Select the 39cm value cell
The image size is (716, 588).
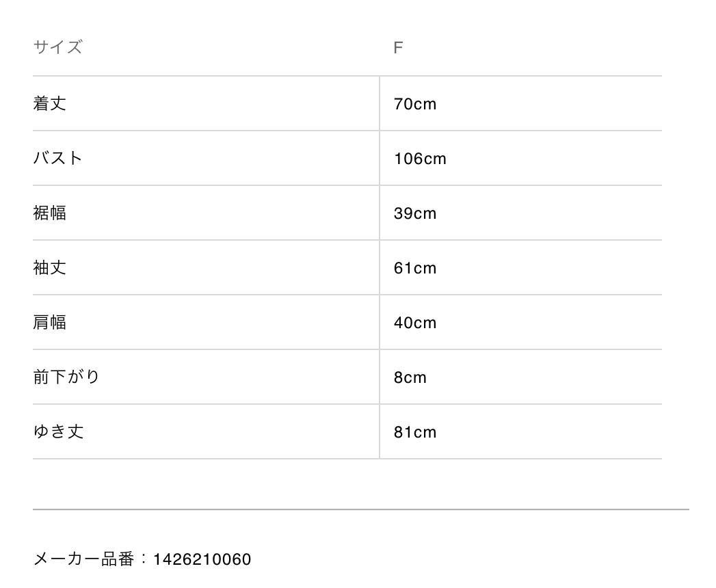point(414,213)
